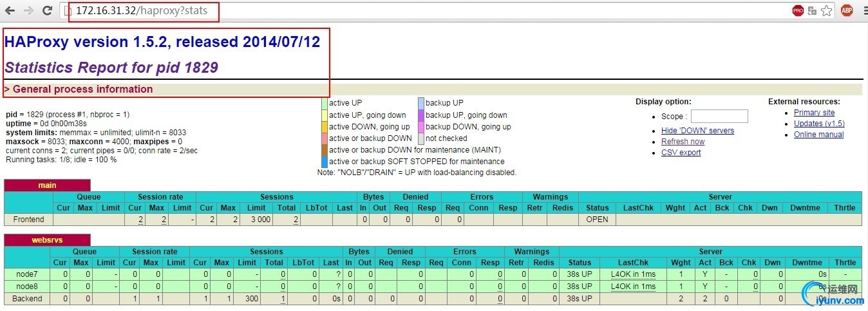Click the Hide 'DOWN' servers link
Viewport: 868px width, 311px height.
coord(697,131)
